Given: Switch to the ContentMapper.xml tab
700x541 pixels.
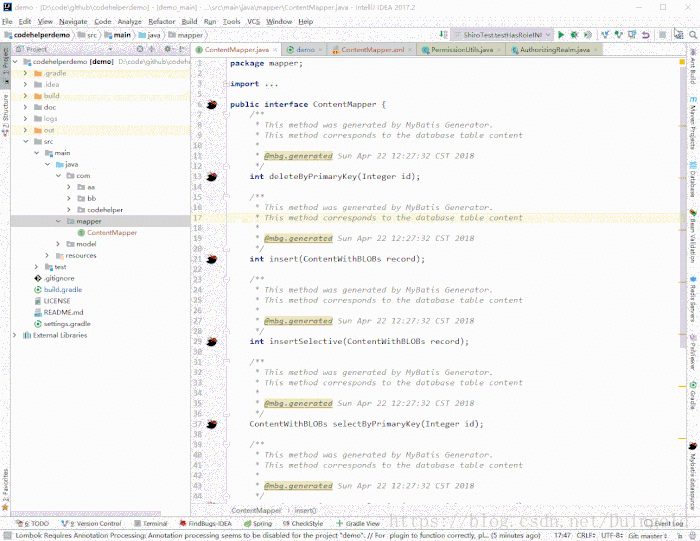Looking at the screenshot, I should click(372, 50).
